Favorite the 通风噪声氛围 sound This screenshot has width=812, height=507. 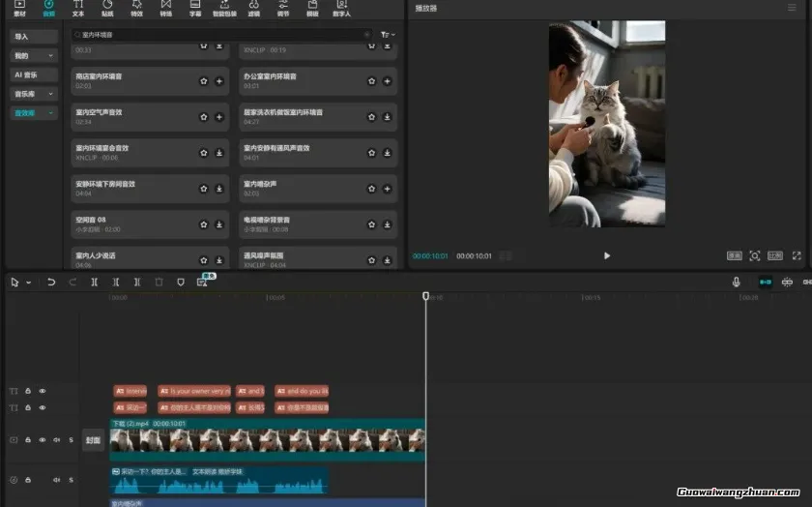371,260
